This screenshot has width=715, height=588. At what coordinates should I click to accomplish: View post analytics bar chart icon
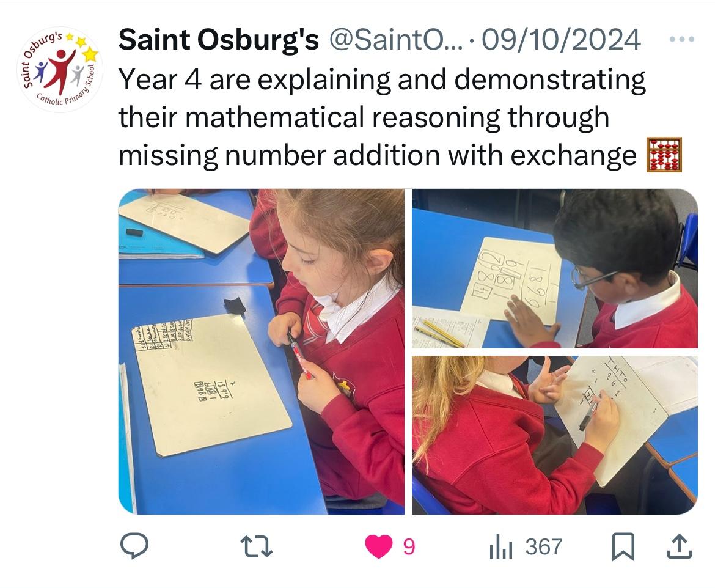[501, 546]
